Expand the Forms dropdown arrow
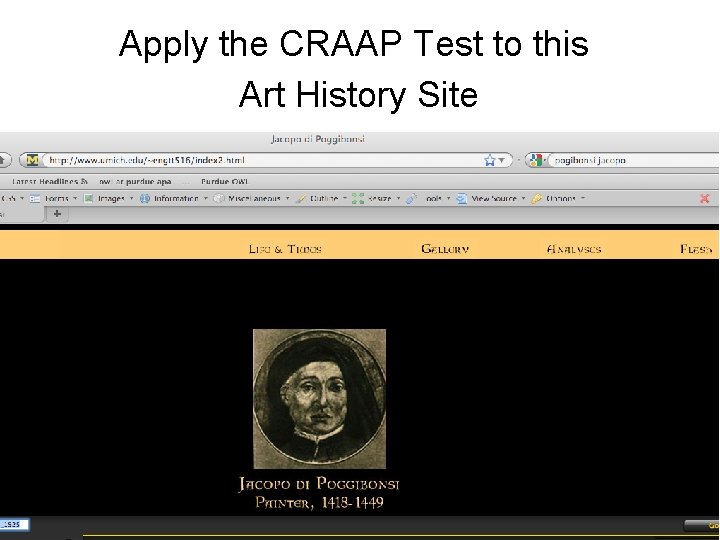The height and width of the screenshot is (540, 720). (x=75, y=198)
